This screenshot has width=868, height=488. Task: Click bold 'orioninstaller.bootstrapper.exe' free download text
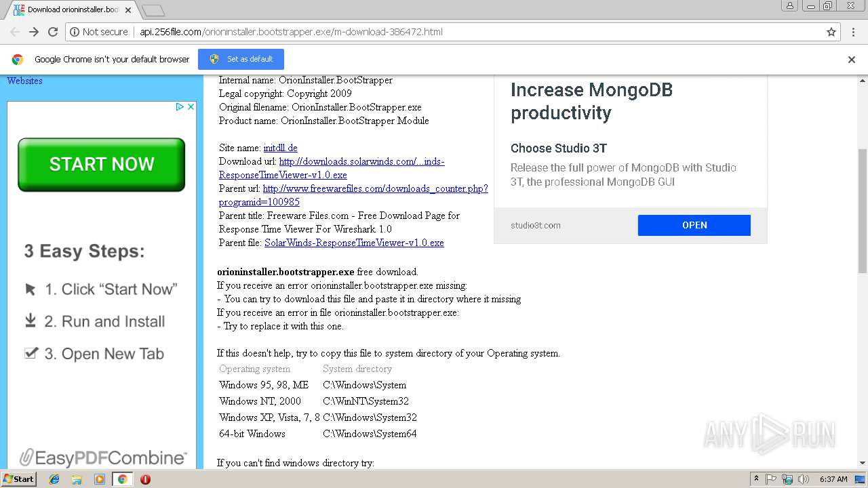point(285,272)
